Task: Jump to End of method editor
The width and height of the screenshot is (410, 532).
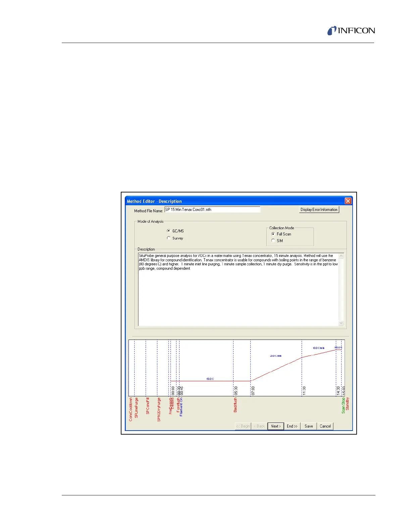Action: (x=292, y=426)
